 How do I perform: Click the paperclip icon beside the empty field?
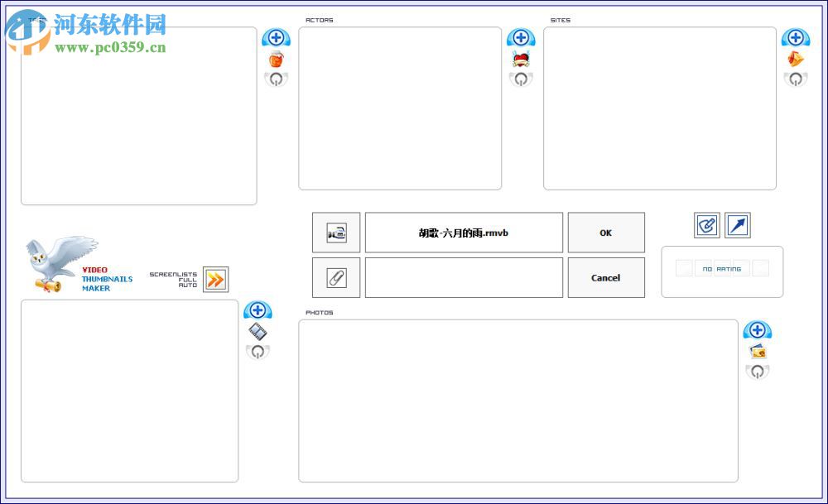tap(336, 277)
